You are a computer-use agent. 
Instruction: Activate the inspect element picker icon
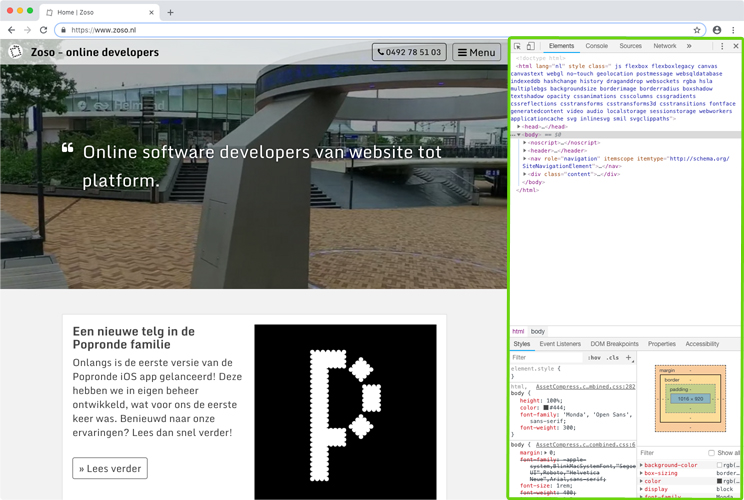click(517, 46)
